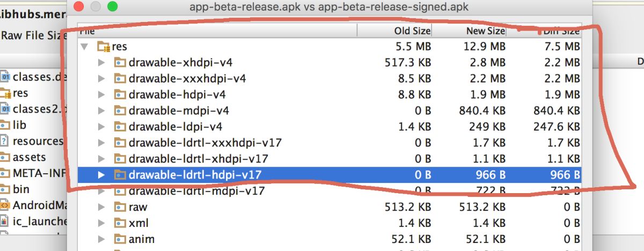Select assets entry in background window
Viewport: 644px width, 251px height.
(30, 157)
